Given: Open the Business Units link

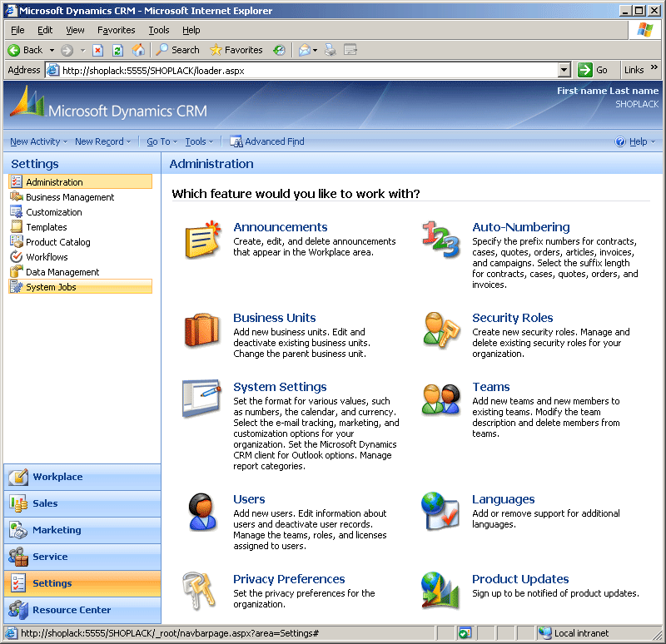Looking at the screenshot, I should (x=275, y=318).
